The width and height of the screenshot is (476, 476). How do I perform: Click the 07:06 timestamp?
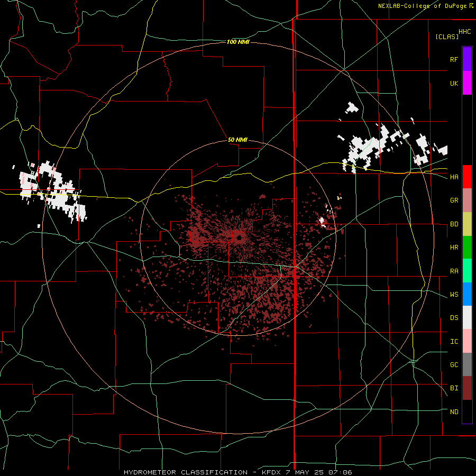(x=340, y=472)
